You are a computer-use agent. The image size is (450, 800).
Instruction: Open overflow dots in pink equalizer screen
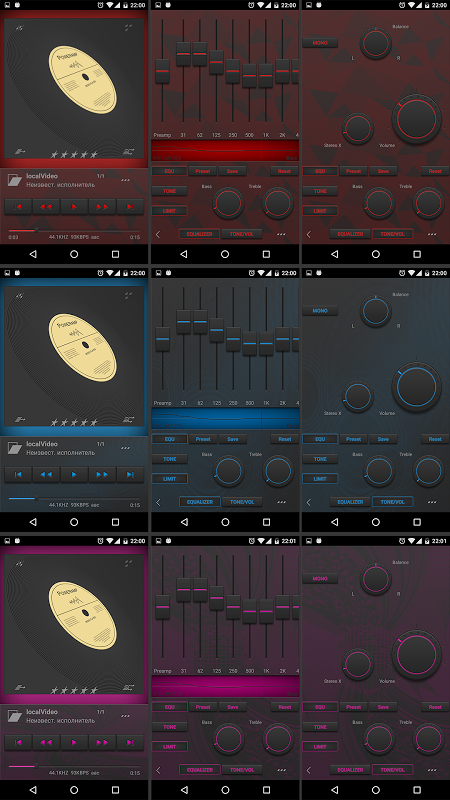[x=282, y=770]
